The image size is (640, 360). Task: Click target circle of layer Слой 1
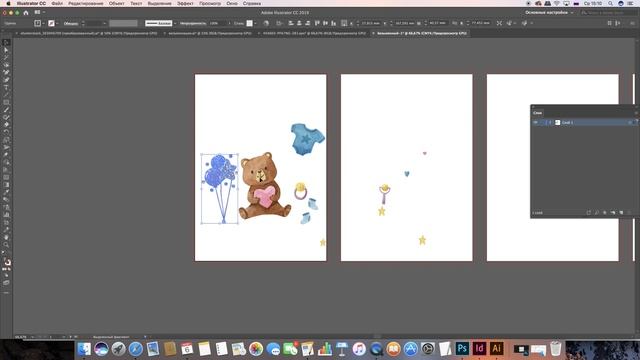pyautogui.click(x=630, y=122)
